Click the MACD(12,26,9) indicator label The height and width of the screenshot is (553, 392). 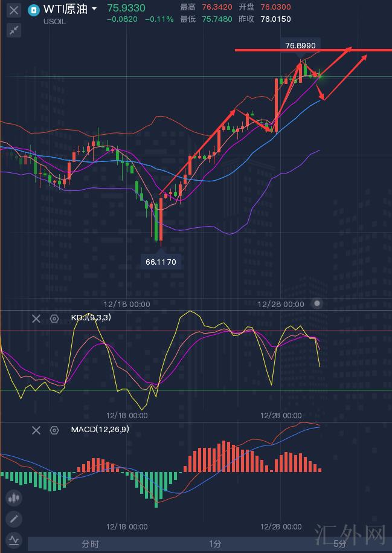pos(100,430)
